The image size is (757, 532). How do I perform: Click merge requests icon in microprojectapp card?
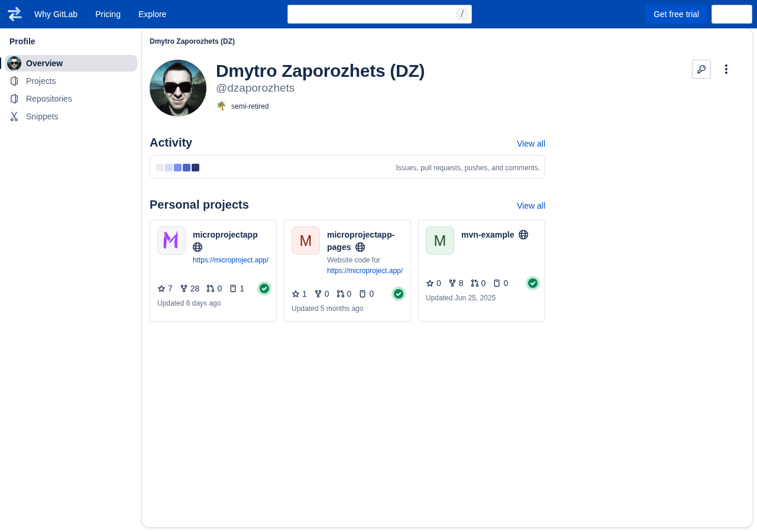tap(211, 288)
